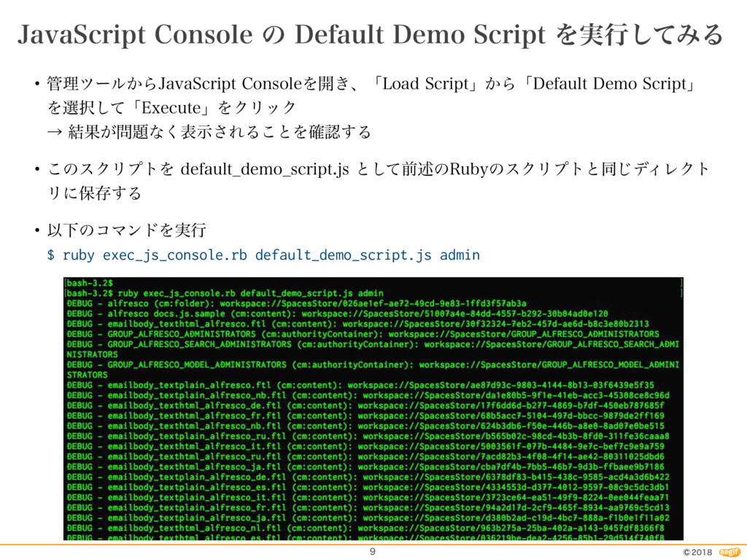Viewport: 747px width, 560px height.
Task: Click the wrapped terminal text 'NISTRATORS'
Action: tap(92, 354)
